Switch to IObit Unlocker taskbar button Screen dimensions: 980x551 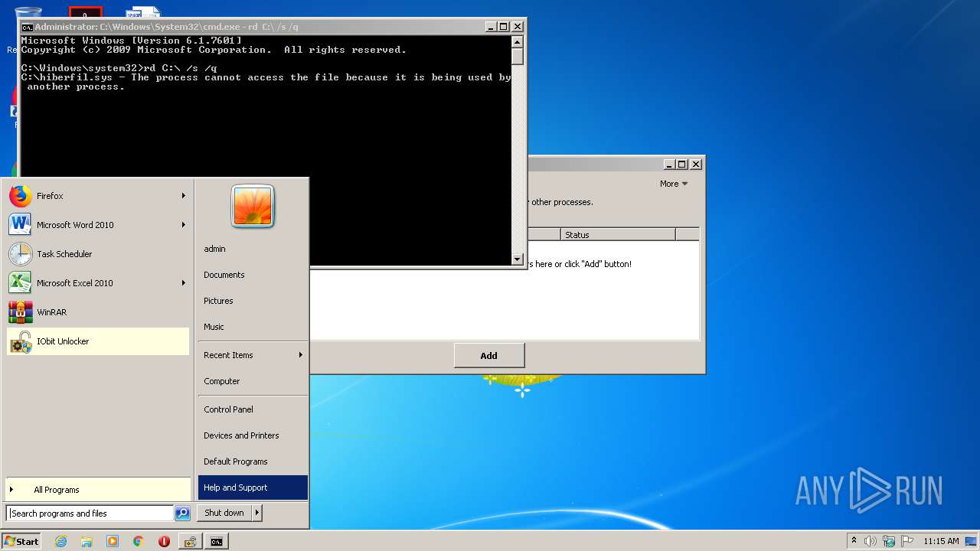pyautogui.click(x=191, y=541)
